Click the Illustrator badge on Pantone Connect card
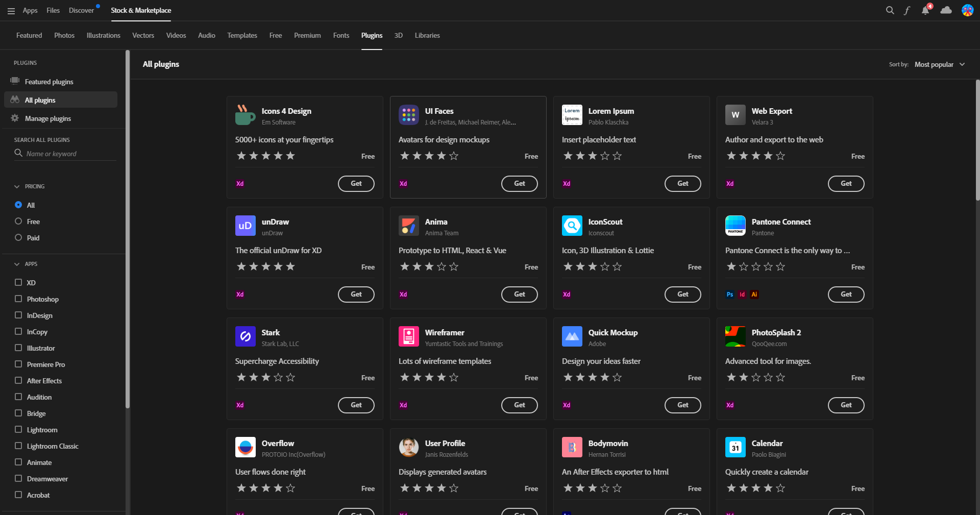The image size is (980, 515). coord(754,295)
